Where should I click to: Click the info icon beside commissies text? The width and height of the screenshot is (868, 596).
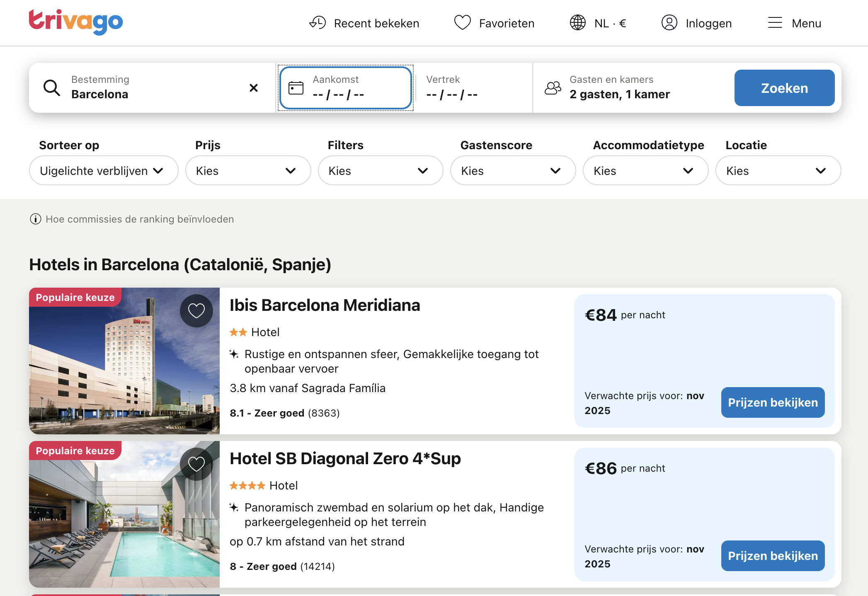click(x=36, y=219)
